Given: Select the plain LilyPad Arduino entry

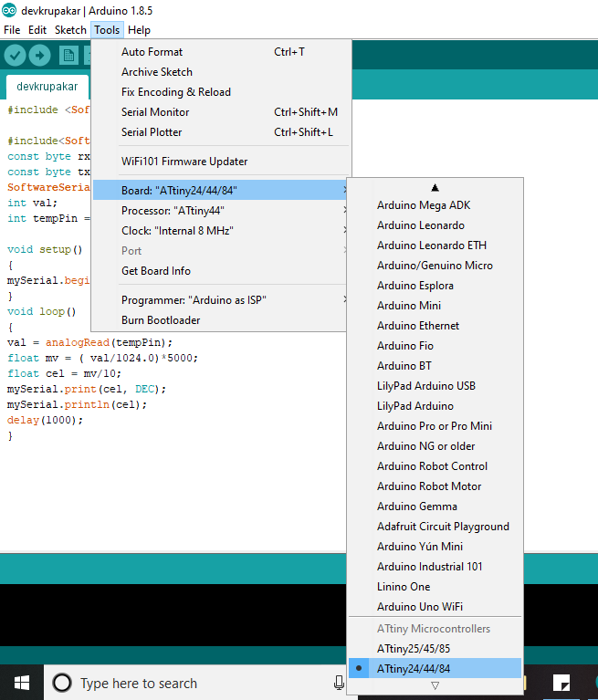Looking at the screenshot, I should 435,406.
